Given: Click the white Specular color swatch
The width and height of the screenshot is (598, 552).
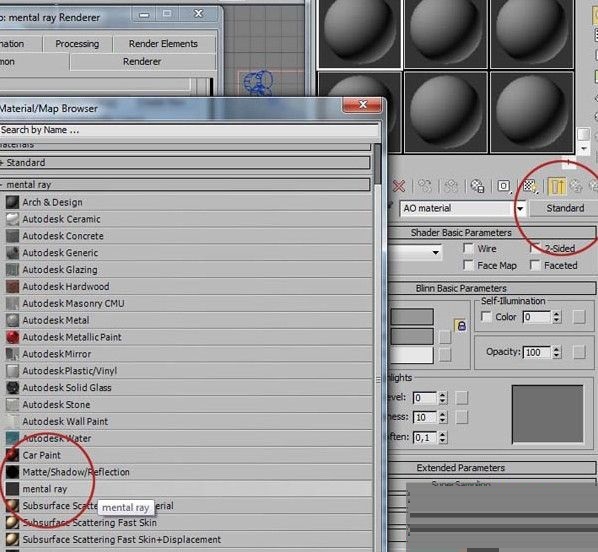Looking at the screenshot, I should 412,355.
